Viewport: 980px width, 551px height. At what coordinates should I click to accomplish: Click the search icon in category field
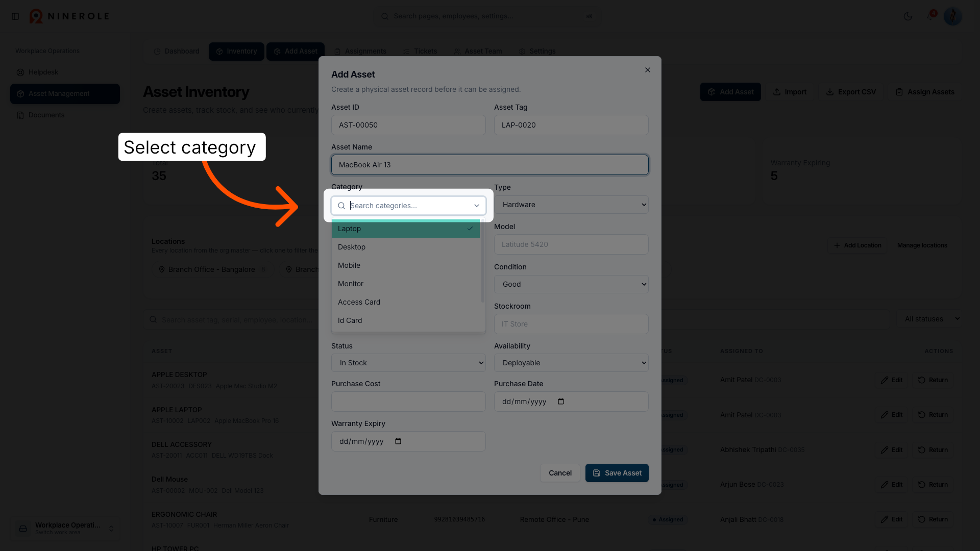pyautogui.click(x=341, y=206)
